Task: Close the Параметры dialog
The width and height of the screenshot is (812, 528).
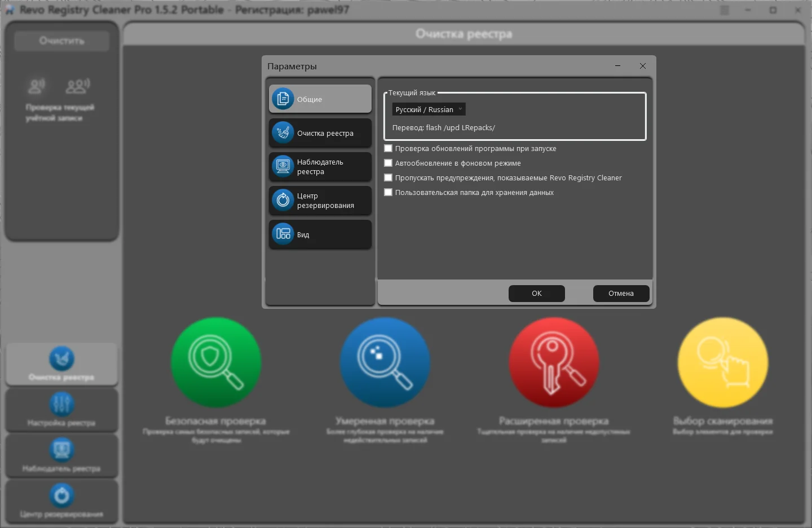Action: tap(642, 66)
